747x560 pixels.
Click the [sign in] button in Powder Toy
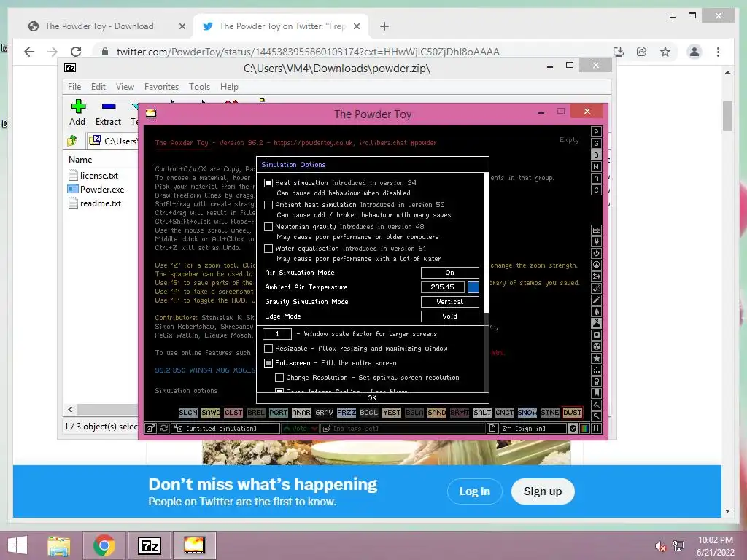point(533,428)
